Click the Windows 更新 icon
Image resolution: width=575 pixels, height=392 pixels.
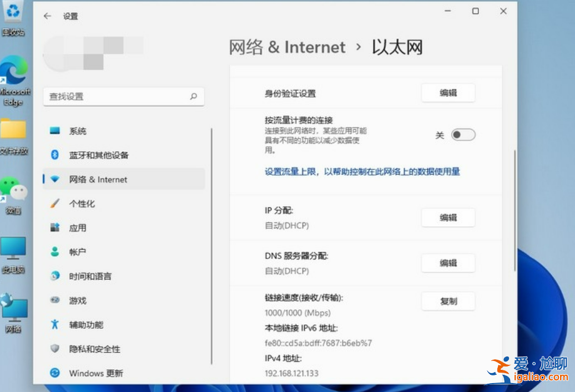click(x=56, y=373)
